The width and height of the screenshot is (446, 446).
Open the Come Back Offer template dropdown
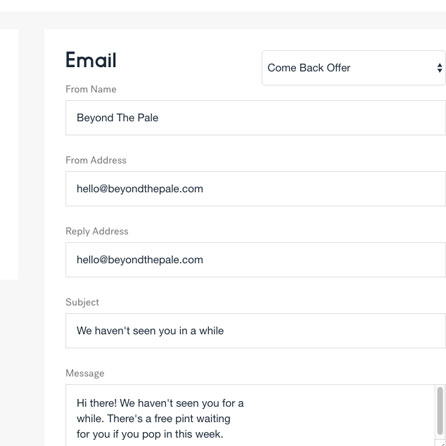click(x=353, y=68)
